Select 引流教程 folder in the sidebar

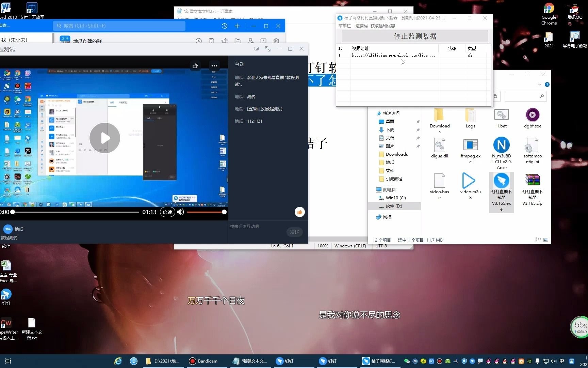(x=394, y=179)
